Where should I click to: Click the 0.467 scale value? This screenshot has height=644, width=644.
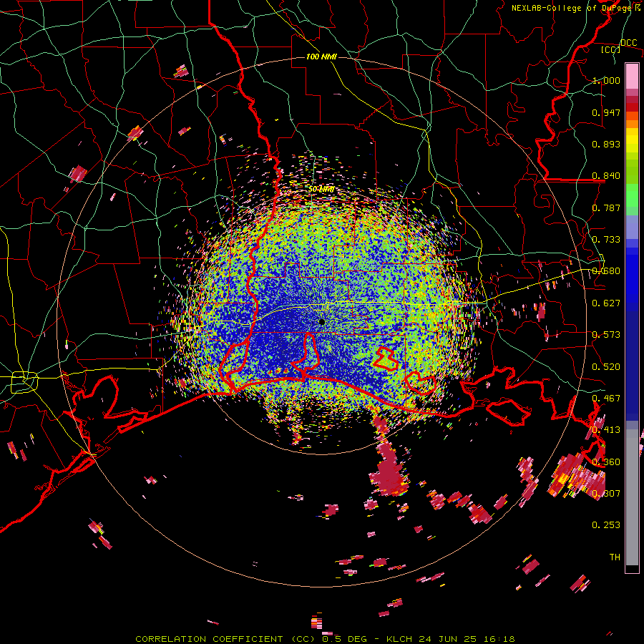click(606, 399)
